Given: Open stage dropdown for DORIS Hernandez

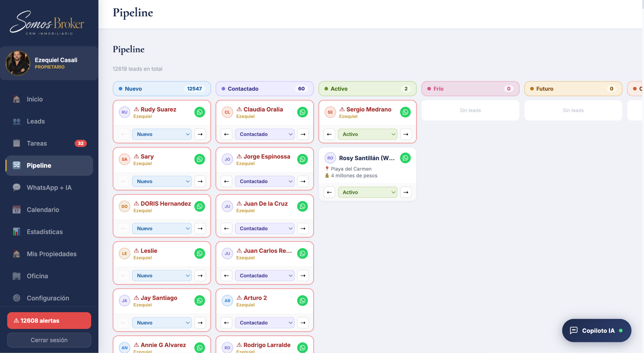Looking at the screenshot, I should pos(162,228).
